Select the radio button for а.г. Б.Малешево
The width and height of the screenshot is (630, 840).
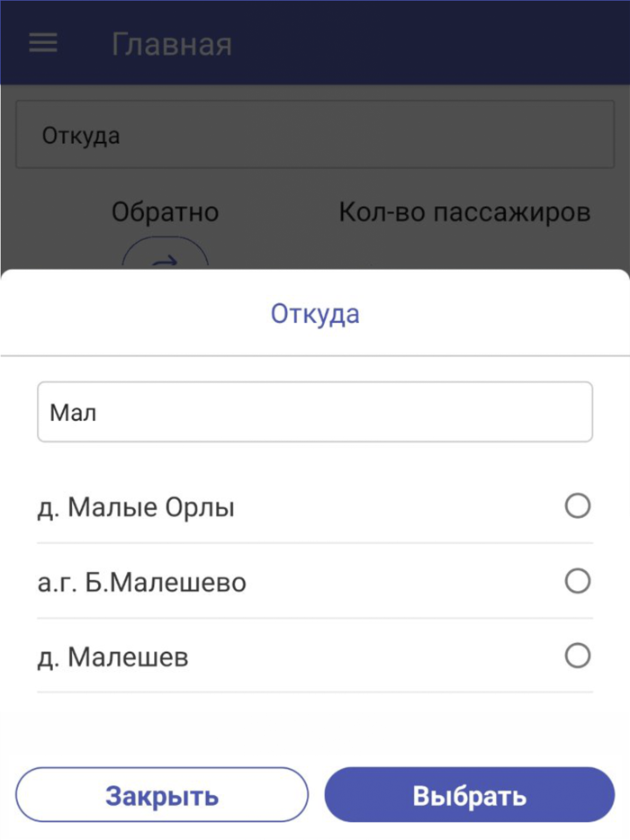tap(576, 582)
